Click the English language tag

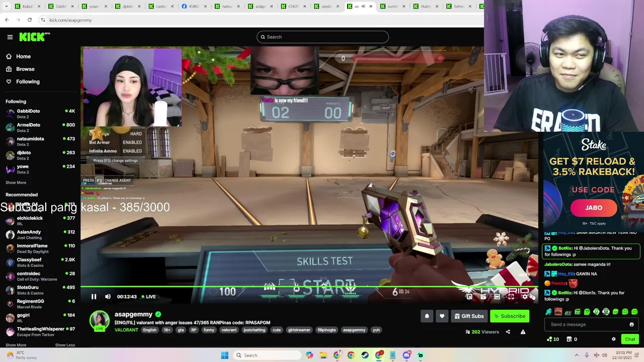pyautogui.click(x=149, y=330)
